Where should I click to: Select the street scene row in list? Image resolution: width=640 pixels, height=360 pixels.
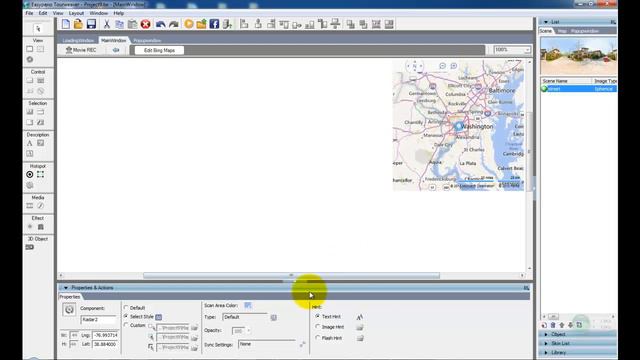[578, 89]
